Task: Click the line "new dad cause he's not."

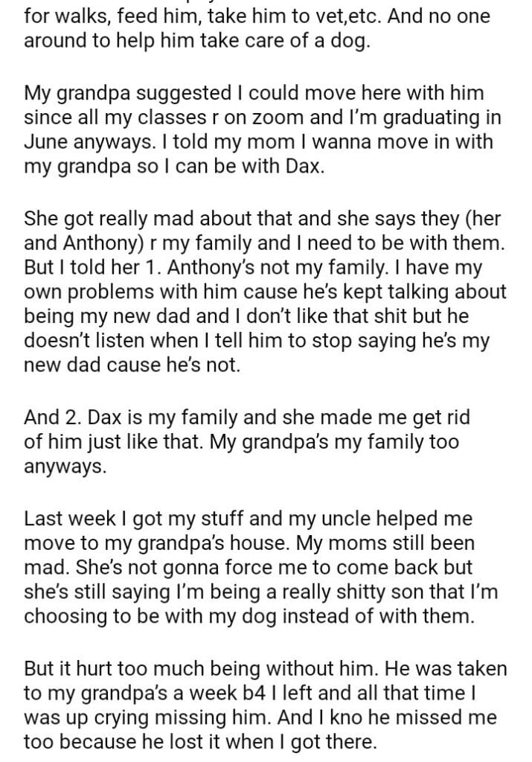Action: point(132,366)
